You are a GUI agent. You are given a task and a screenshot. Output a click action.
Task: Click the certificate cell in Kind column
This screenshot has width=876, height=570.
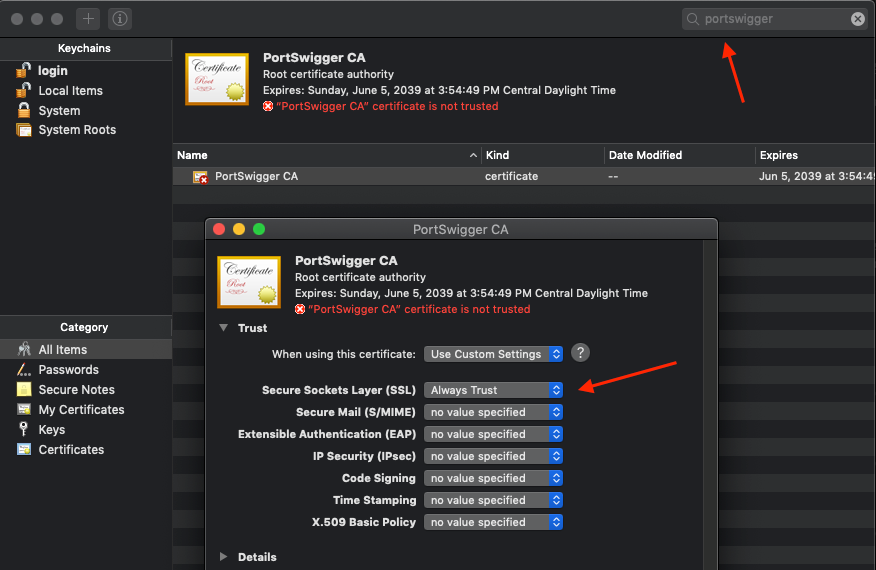click(511, 177)
